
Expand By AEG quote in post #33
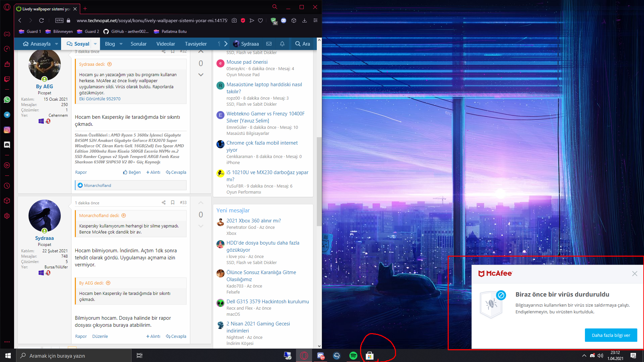(108, 283)
